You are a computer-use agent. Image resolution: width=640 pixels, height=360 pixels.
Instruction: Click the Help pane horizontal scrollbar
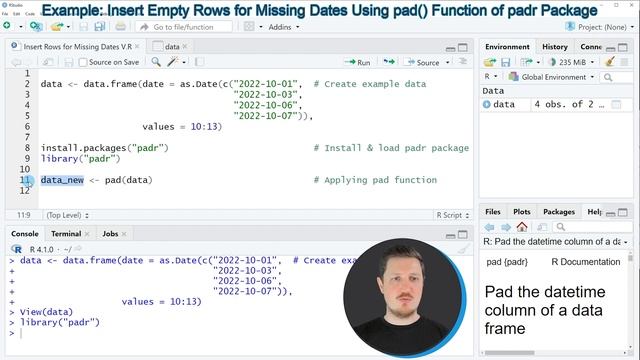pyautogui.click(x=509, y=353)
